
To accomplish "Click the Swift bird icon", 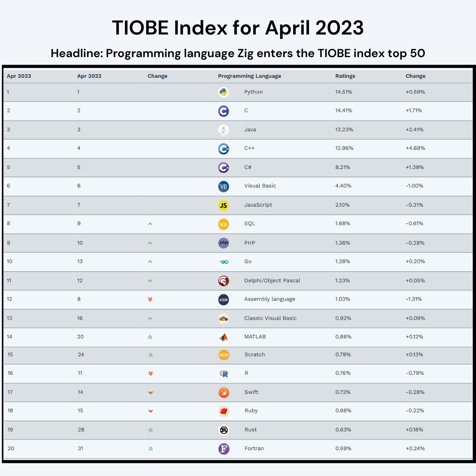I will 223,392.
